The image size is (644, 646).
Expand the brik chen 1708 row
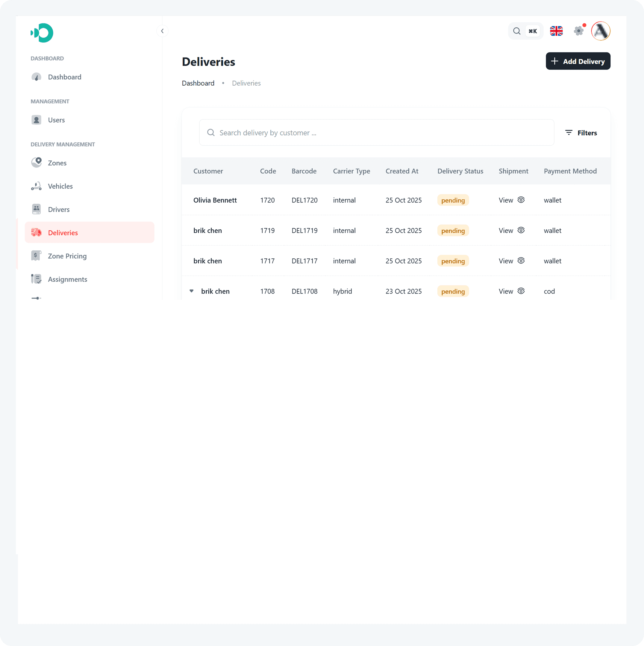[x=192, y=291]
